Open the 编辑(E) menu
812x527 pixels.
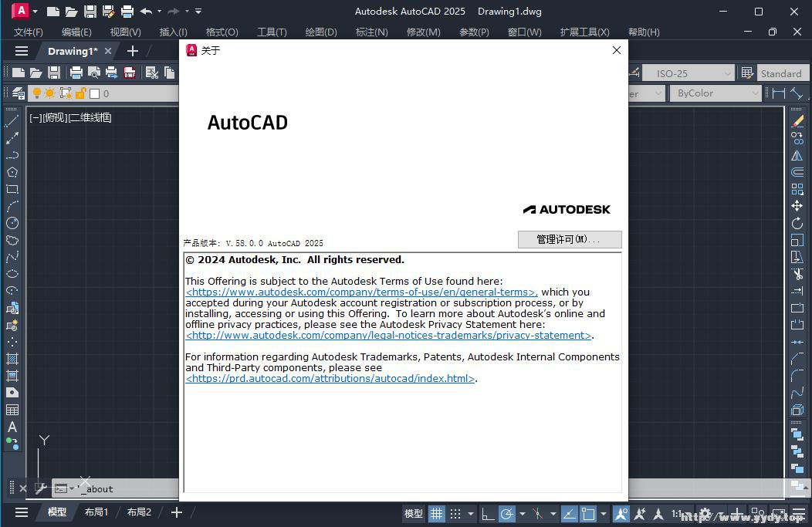76,32
